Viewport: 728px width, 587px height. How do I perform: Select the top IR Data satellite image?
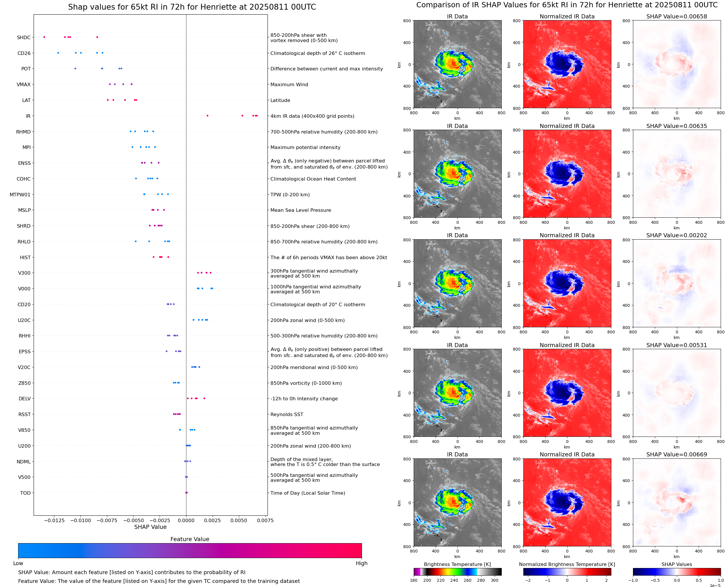pos(457,64)
